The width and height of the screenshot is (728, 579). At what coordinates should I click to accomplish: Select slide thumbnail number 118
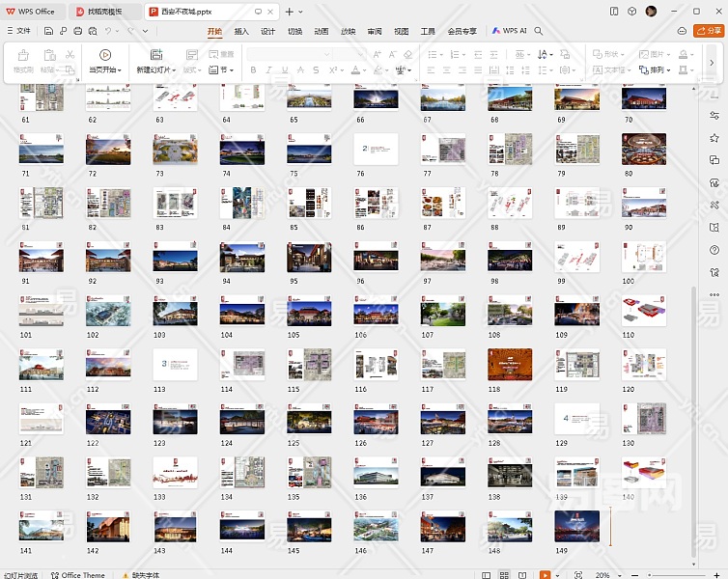(x=509, y=369)
